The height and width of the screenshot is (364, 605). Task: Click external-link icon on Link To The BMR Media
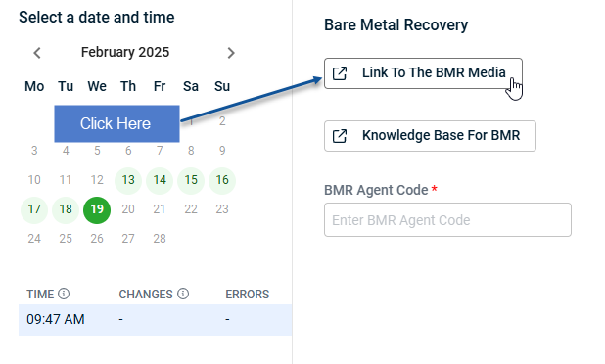tap(340, 73)
